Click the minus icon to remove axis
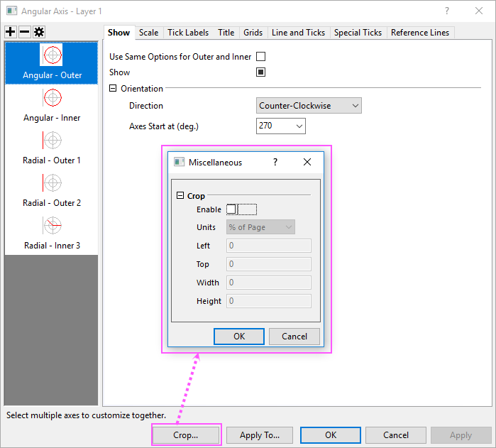This screenshot has height=448, width=496. [24, 32]
